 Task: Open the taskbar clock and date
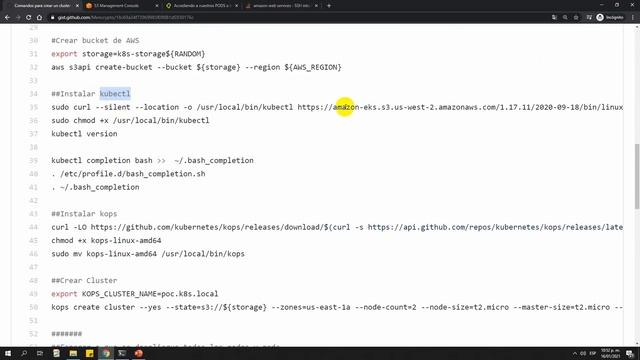coord(611,353)
